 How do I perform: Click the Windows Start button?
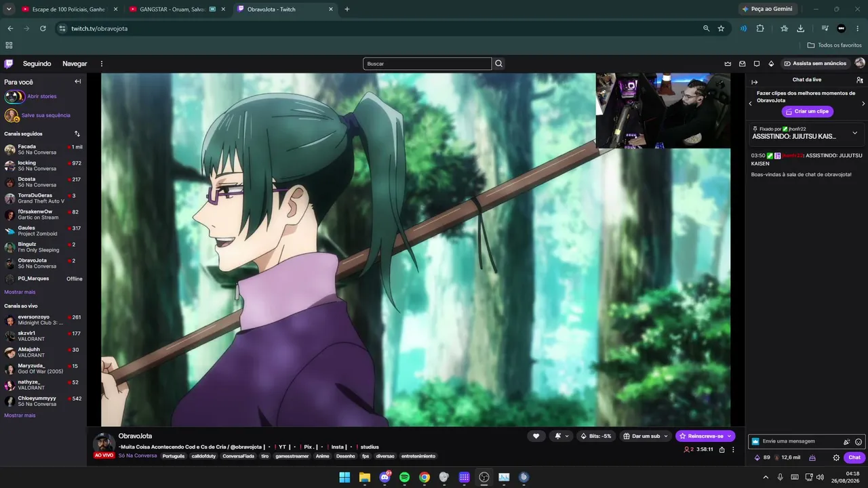point(344,477)
